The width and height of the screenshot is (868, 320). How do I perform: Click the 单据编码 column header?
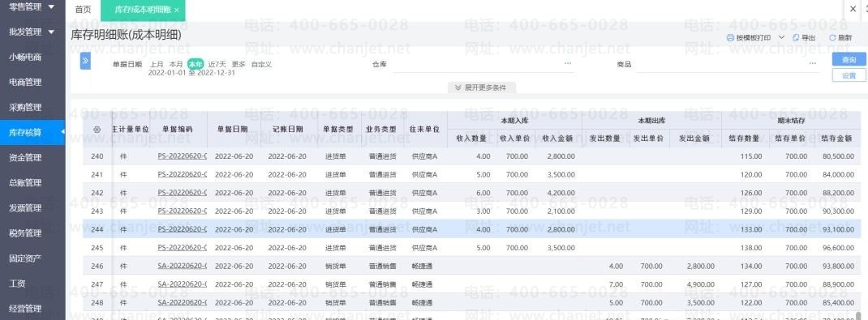[178, 130]
